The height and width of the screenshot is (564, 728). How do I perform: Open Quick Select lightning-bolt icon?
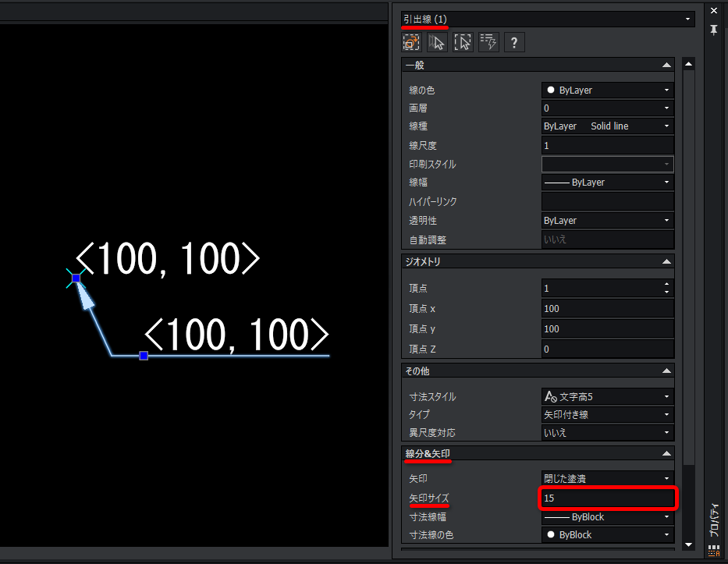pos(488,42)
